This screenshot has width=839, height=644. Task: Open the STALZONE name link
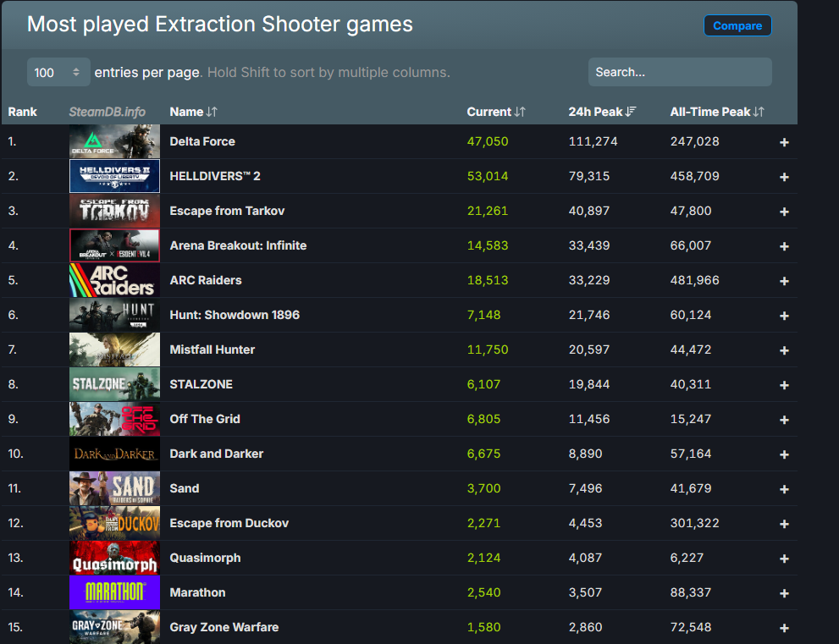pos(201,384)
